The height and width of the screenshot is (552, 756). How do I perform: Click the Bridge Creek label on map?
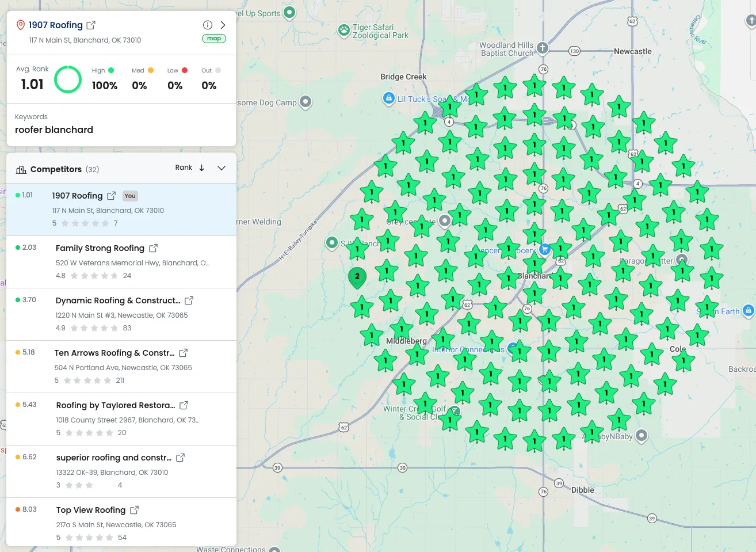pyautogui.click(x=403, y=77)
